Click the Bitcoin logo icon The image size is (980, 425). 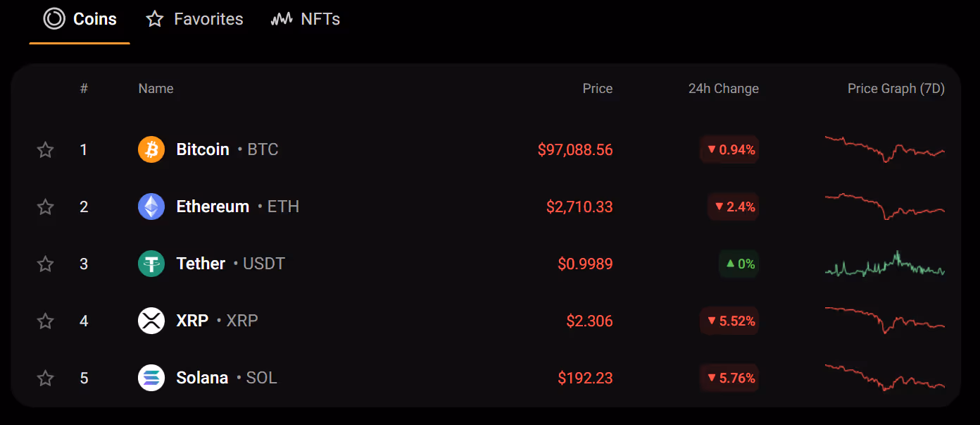pos(151,149)
